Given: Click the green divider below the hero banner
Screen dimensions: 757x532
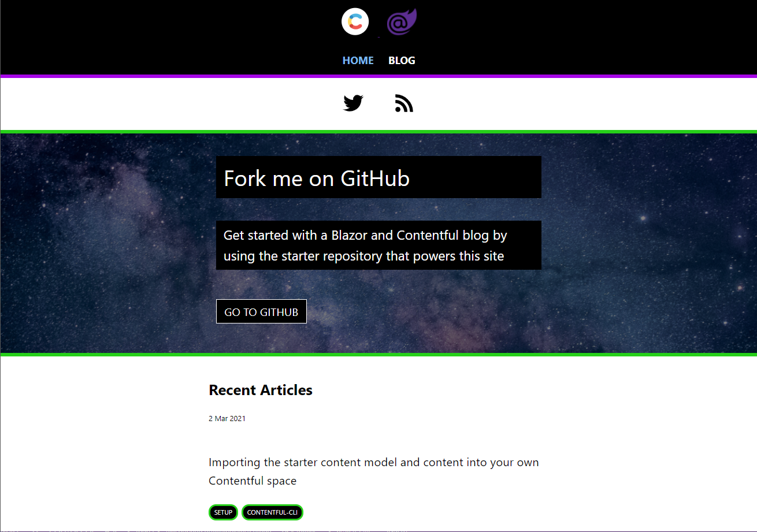Looking at the screenshot, I should tap(378, 355).
